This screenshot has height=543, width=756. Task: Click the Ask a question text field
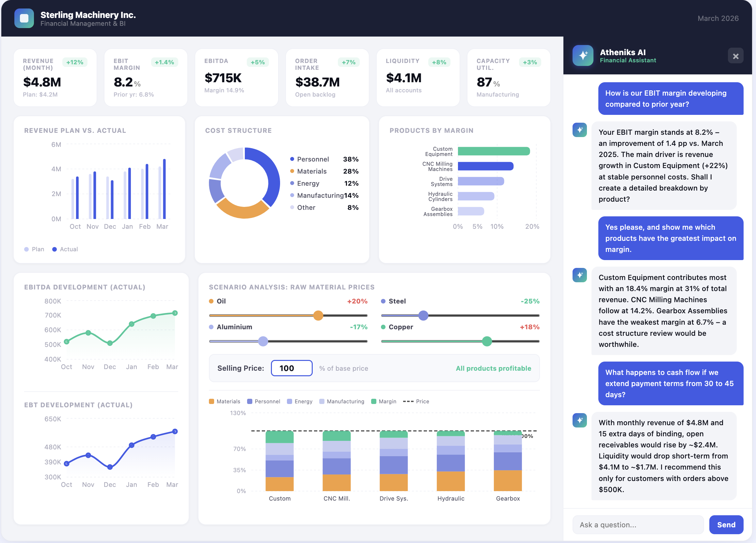point(638,524)
